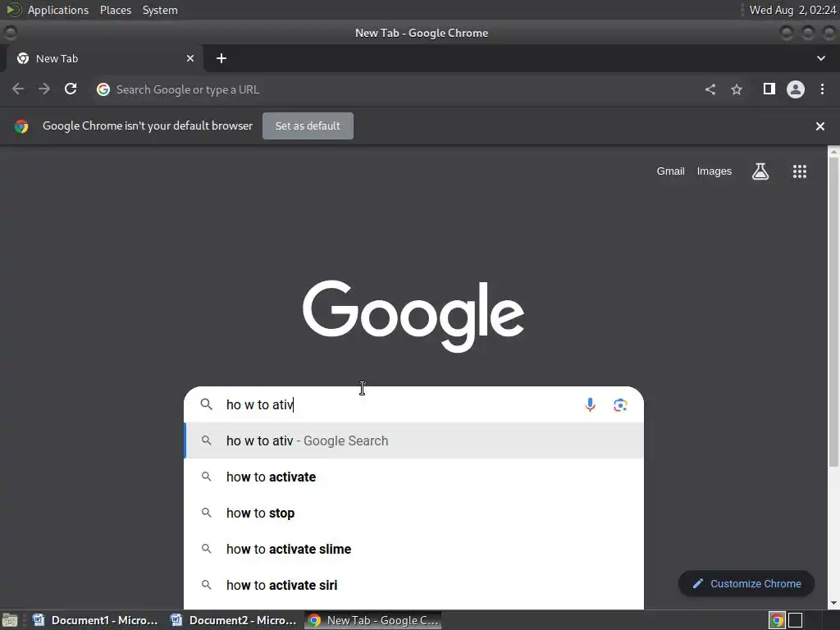840x630 pixels.
Task: Bookmark this tab with the star icon
Action: coord(737,89)
